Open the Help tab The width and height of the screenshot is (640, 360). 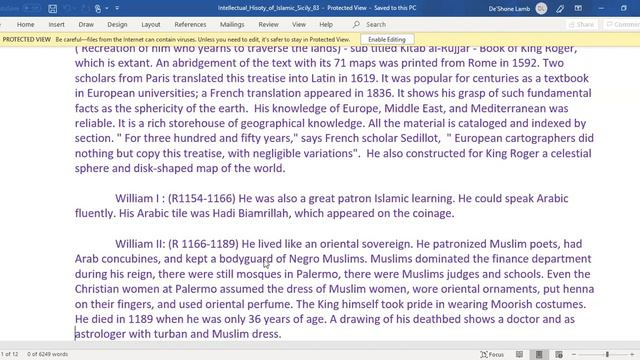tap(326, 24)
